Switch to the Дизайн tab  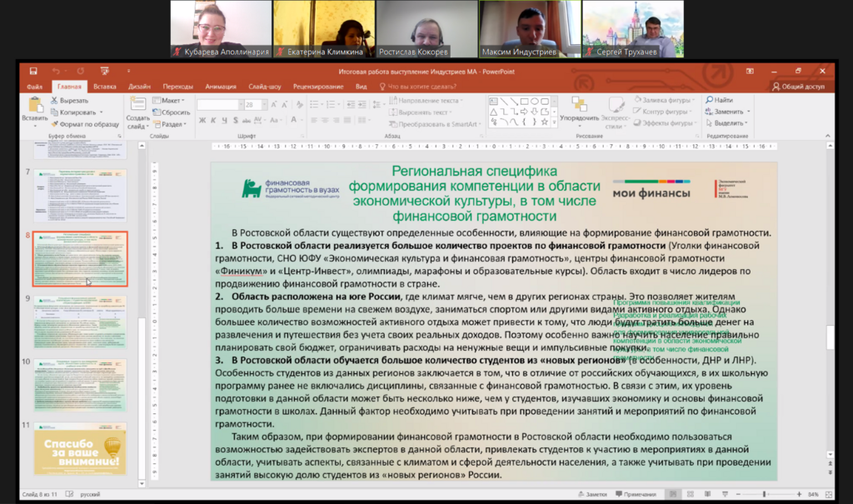click(139, 87)
